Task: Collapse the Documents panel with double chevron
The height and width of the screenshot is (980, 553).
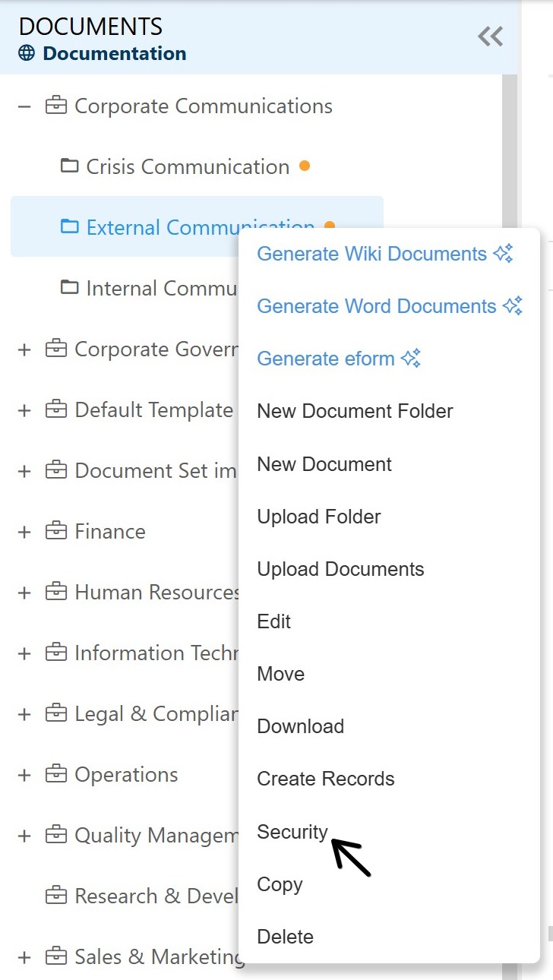Action: (490, 36)
